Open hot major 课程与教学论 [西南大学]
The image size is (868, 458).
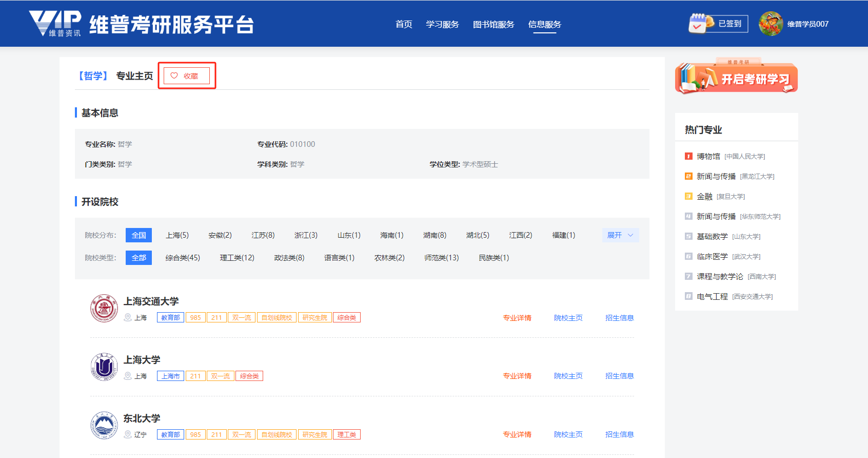click(x=736, y=276)
